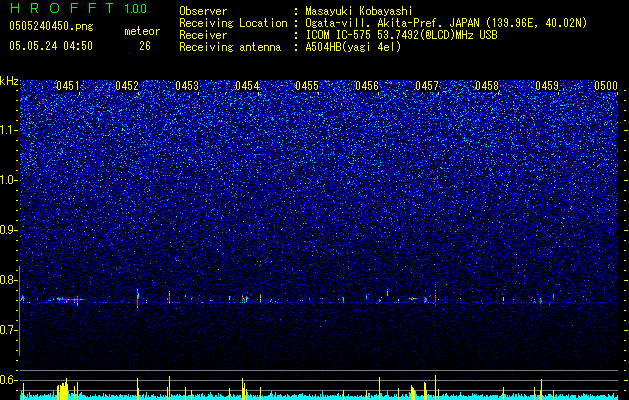The width and height of the screenshot is (629, 400).
Task: Click the 0457 time marker
Action: pos(427,86)
